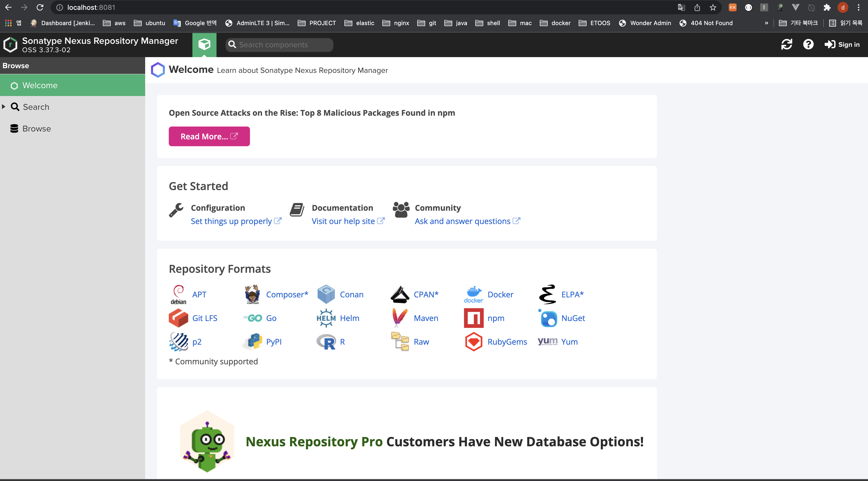Screen dimensions: 868x481
Task: Open the Set things up properly link
Action: coord(231,221)
